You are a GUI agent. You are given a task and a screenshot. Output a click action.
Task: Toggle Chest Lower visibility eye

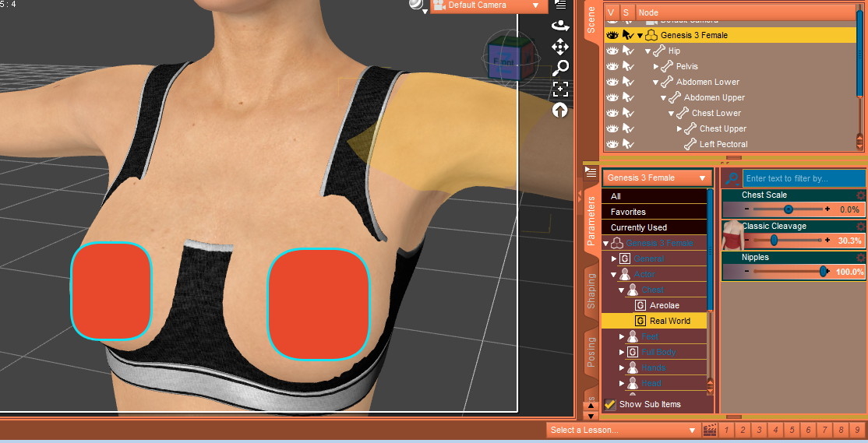point(611,113)
